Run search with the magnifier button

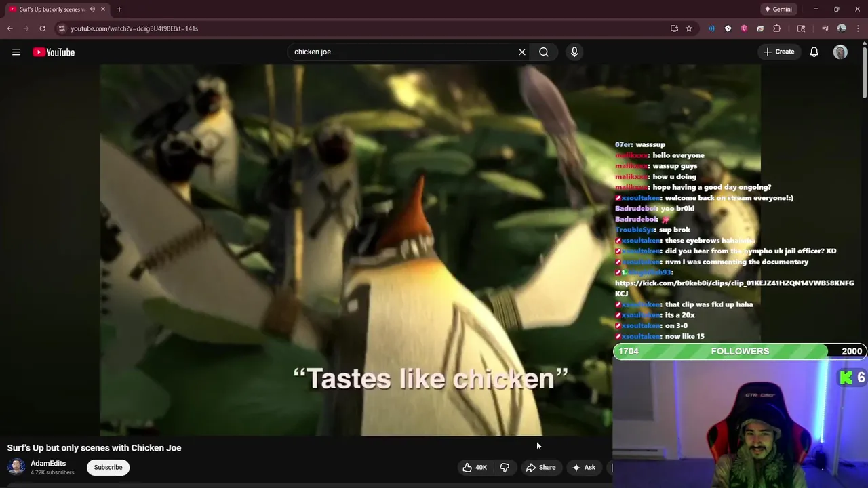pos(544,52)
